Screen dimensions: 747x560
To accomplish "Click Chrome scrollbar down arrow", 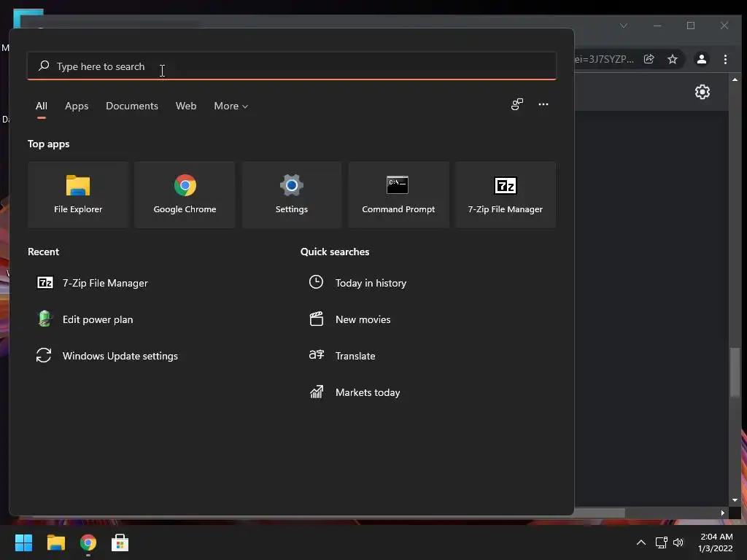I will coord(735,500).
